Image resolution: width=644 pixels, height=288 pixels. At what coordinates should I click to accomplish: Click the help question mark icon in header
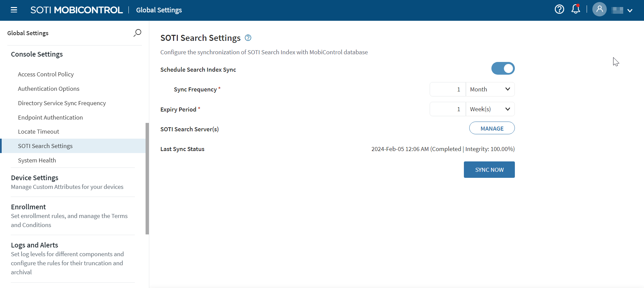click(559, 9)
